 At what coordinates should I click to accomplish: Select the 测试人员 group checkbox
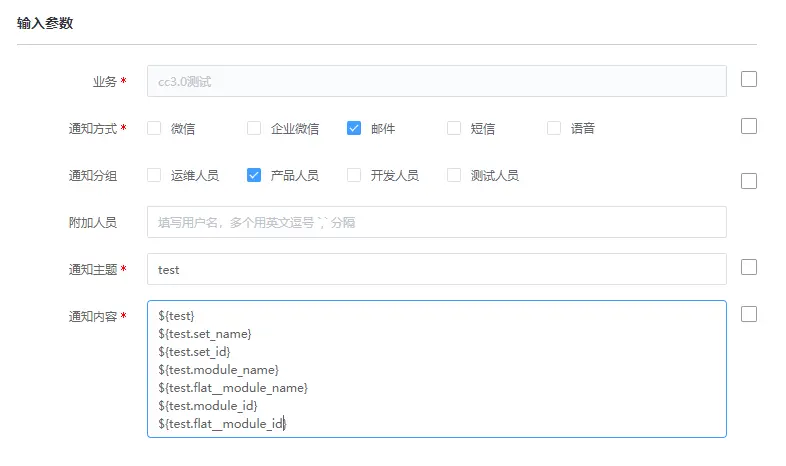pos(454,175)
